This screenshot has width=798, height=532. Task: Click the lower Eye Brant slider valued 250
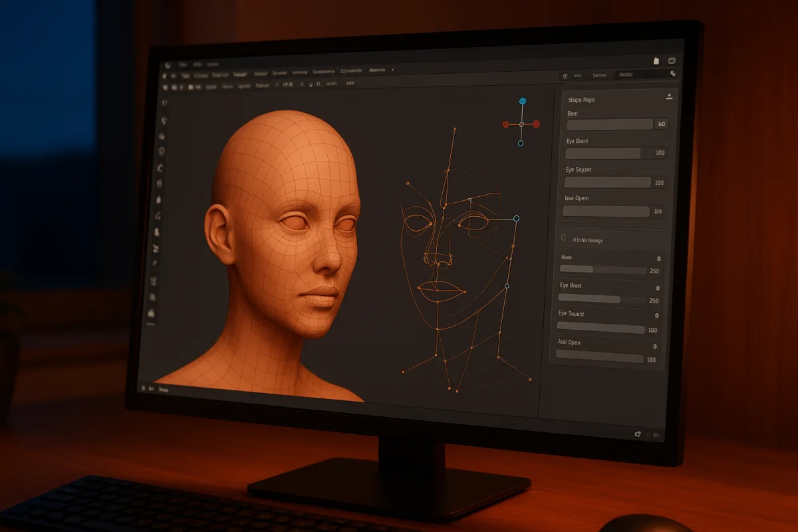coord(602,299)
